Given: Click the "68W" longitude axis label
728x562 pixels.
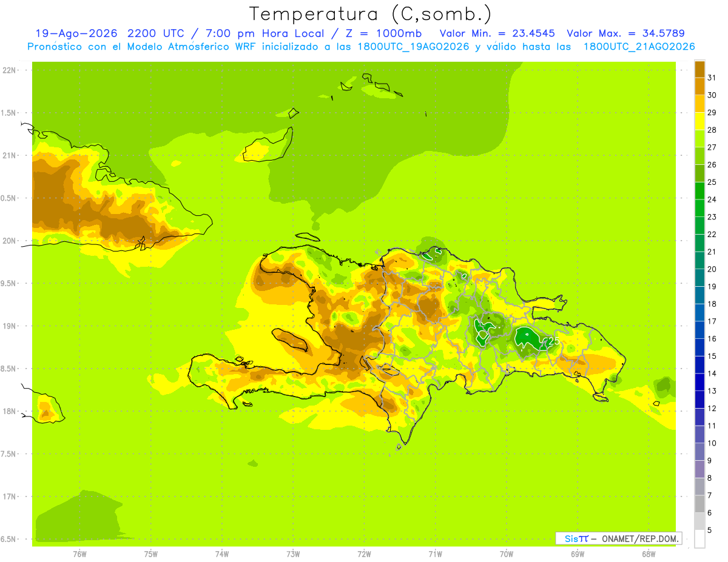Looking at the screenshot, I should [x=649, y=554].
